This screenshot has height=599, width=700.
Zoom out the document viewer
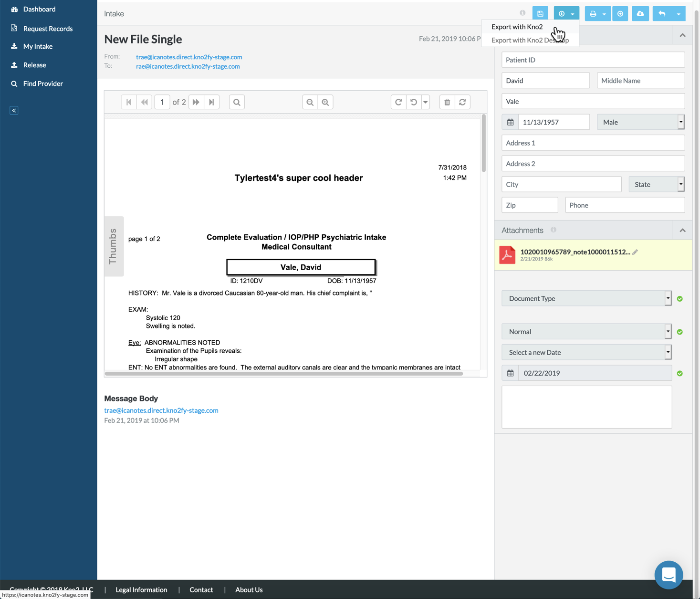tap(310, 102)
